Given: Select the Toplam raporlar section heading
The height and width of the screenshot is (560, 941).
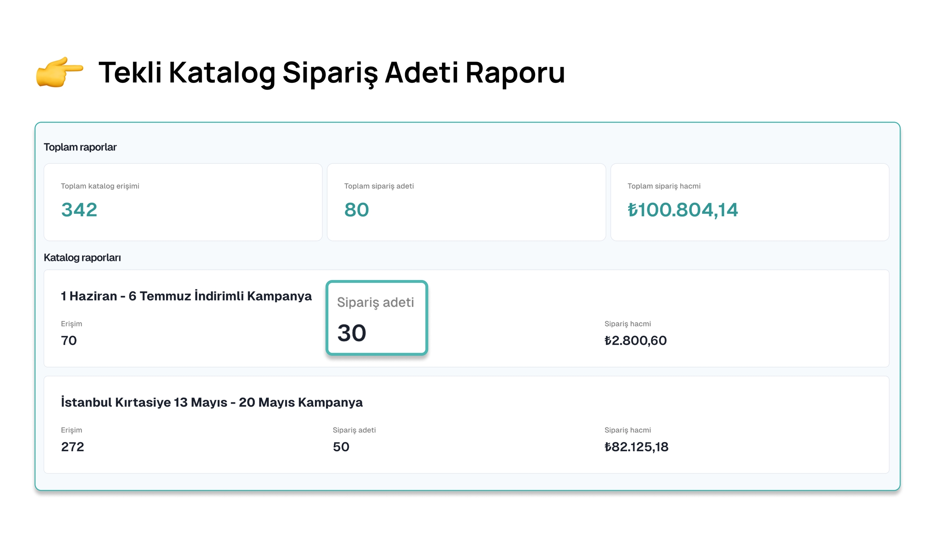Looking at the screenshot, I should [80, 147].
